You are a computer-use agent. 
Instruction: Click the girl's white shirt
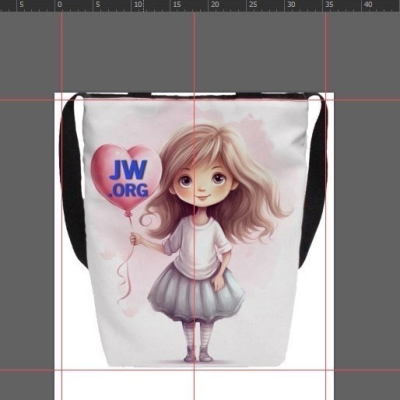199,247
